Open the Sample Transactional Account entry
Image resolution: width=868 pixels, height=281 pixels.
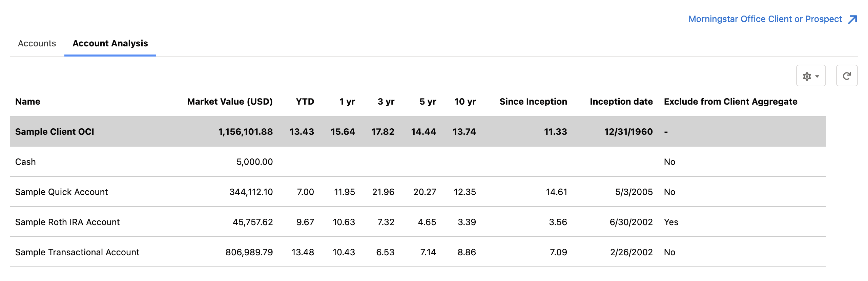pyautogui.click(x=77, y=252)
